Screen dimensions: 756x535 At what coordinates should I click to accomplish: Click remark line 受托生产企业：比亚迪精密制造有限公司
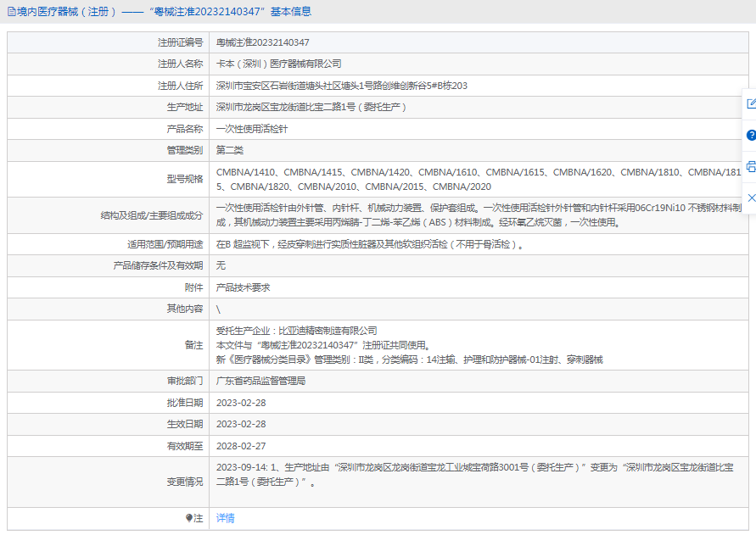point(296,331)
